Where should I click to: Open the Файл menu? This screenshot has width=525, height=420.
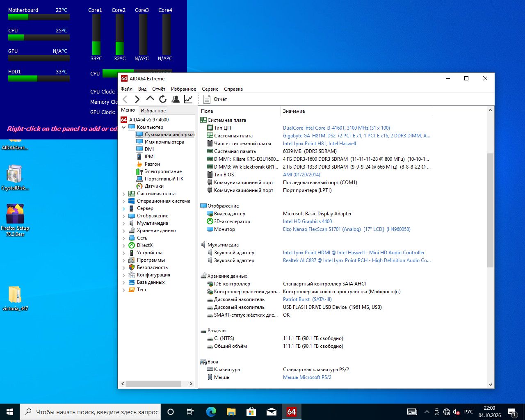[x=127, y=89]
